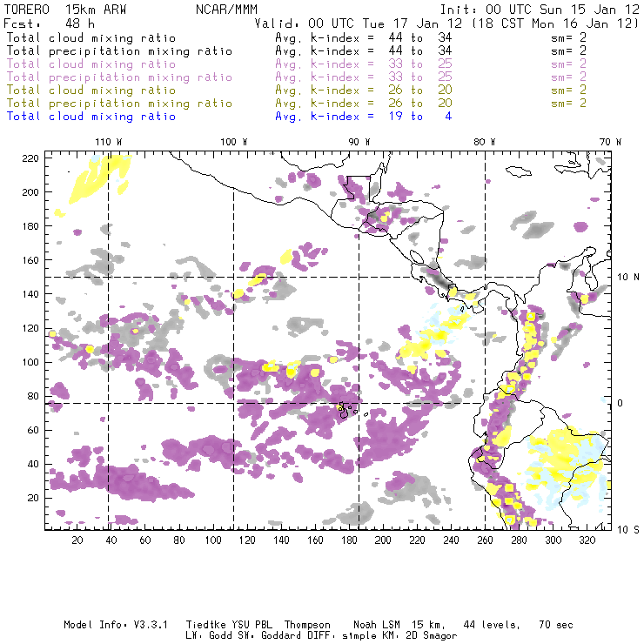Click the '10 S' latitude label

pos(628,530)
